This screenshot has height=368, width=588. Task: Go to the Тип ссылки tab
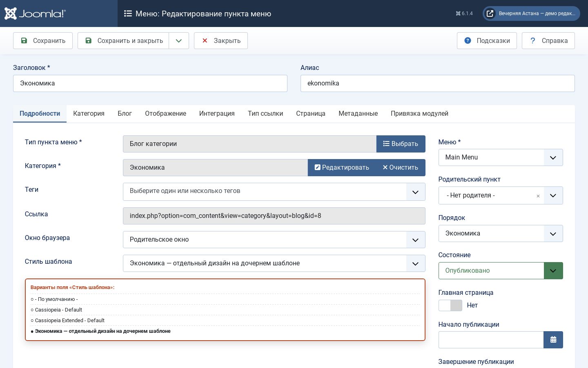click(265, 114)
